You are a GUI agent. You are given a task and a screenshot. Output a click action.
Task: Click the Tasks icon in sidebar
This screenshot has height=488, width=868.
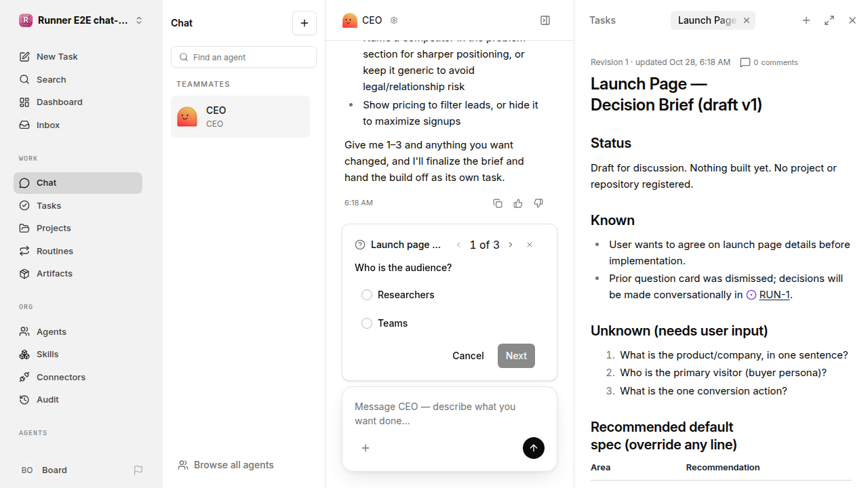click(24, 205)
